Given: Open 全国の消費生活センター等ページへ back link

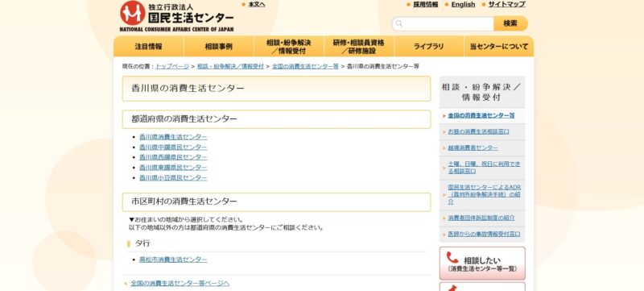Looking at the screenshot, I should pyautogui.click(x=180, y=283).
